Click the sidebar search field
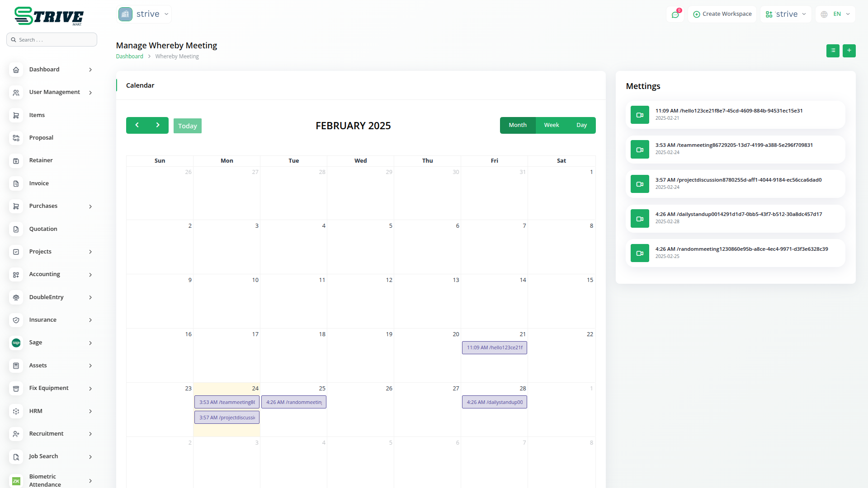This screenshot has height=488, width=868. 52,40
